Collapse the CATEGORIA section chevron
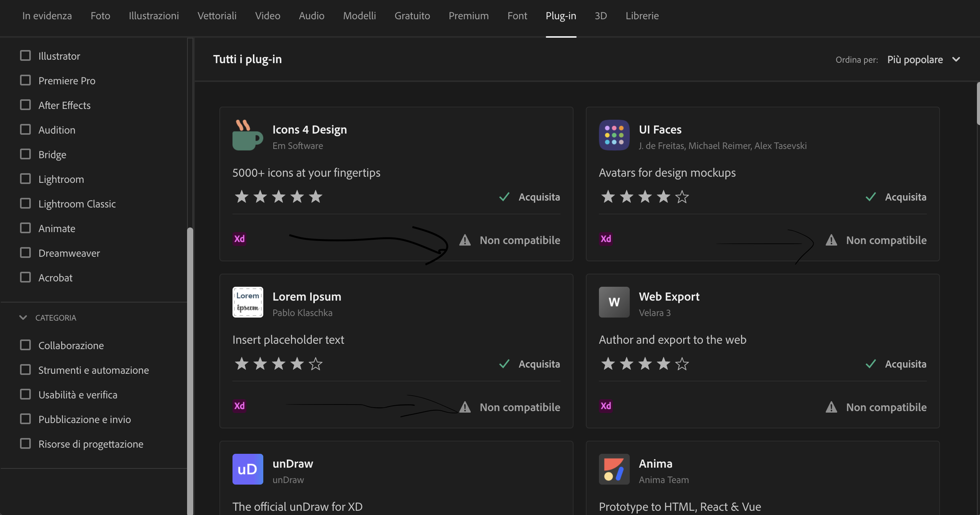 tap(23, 318)
